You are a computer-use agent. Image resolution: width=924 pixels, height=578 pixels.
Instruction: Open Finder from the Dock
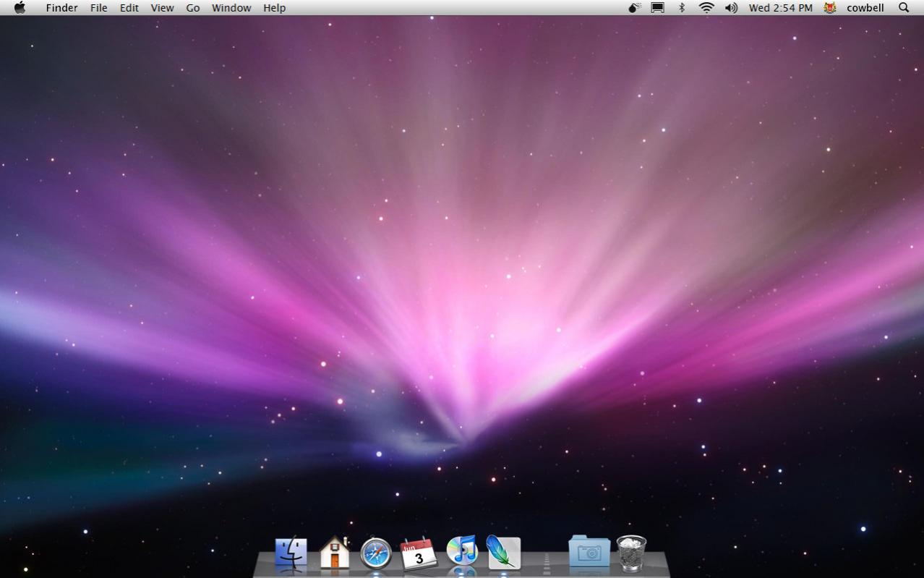[x=291, y=553]
